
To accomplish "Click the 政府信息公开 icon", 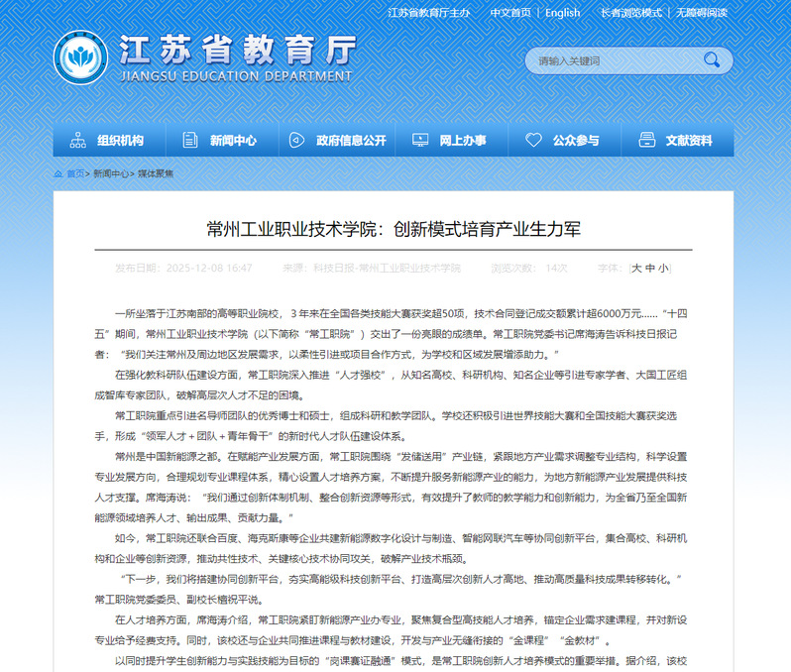I will pos(296,141).
